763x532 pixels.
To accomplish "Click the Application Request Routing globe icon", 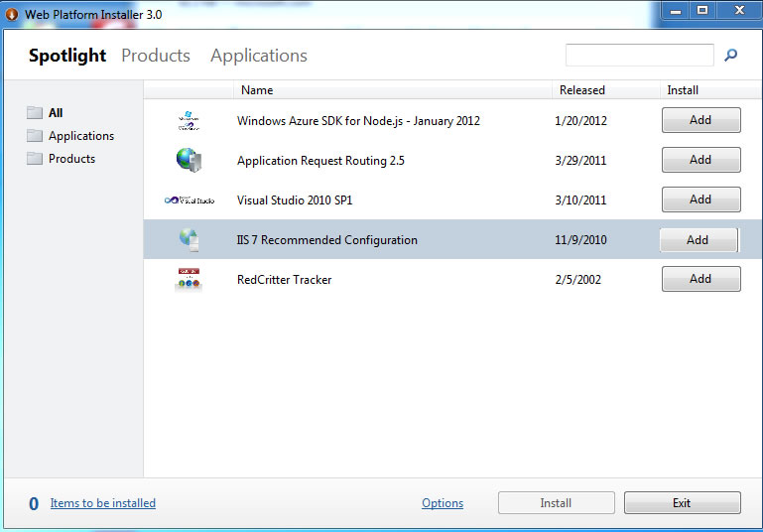I will tap(189, 160).
